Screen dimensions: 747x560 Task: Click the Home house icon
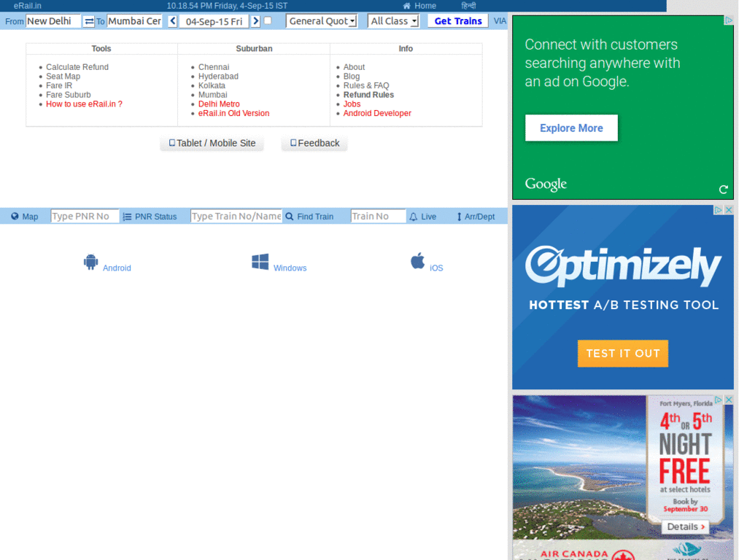coord(406,6)
